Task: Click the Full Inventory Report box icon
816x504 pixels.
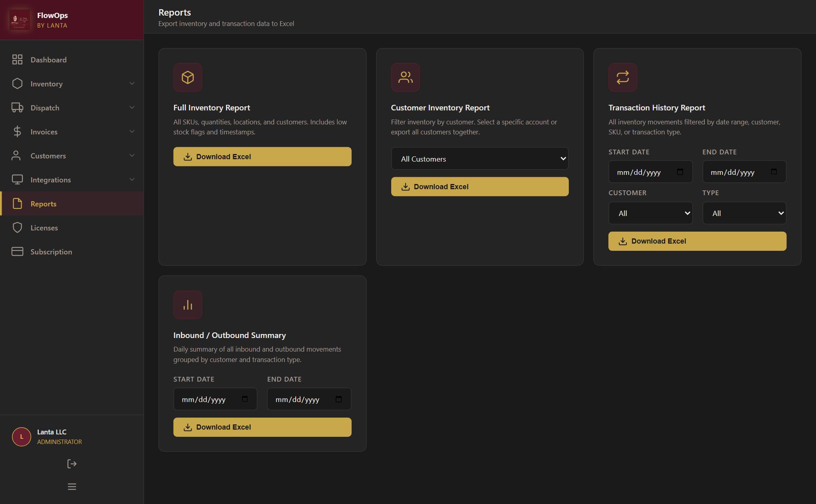Action: 188,77
